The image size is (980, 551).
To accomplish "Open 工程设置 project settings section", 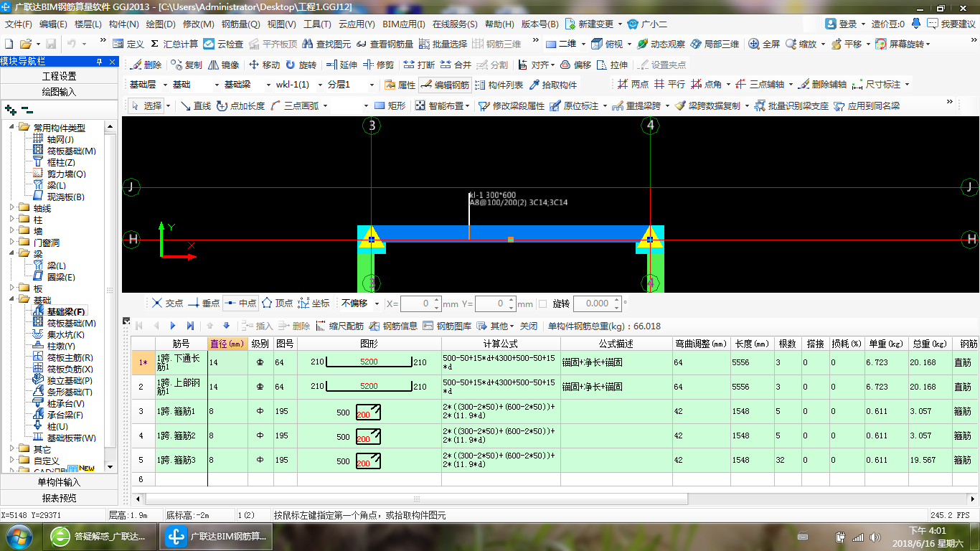I will [x=59, y=76].
